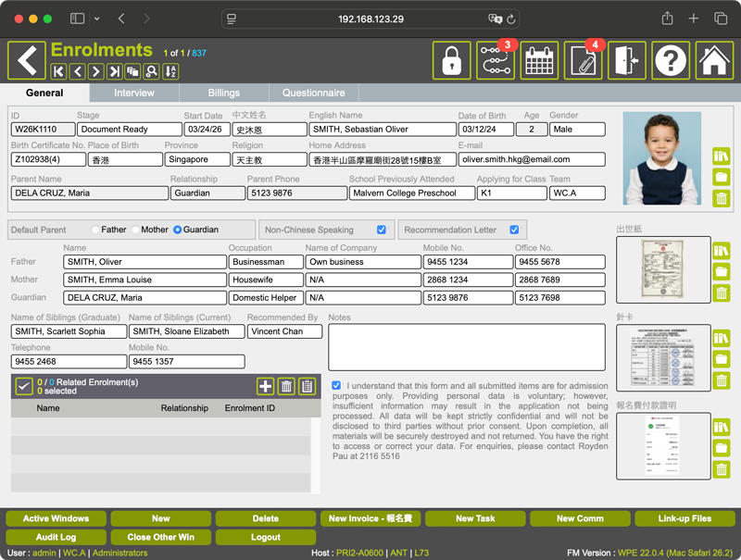Image resolution: width=741 pixels, height=560 pixels.
Task: Click the lock record icon
Action: click(x=451, y=61)
